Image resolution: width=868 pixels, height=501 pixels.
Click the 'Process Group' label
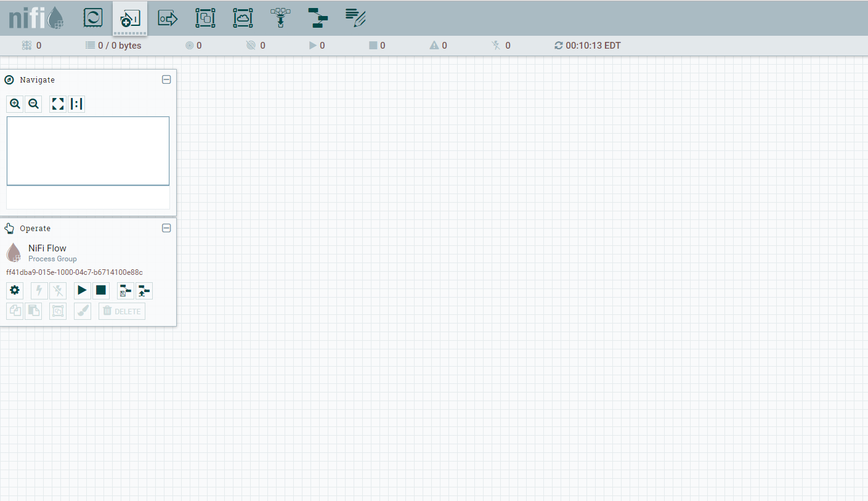pyautogui.click(x=52, y=259)
